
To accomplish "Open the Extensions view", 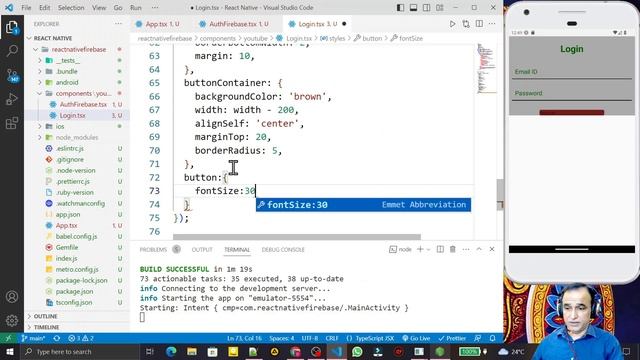I will (x=12, y=122).
